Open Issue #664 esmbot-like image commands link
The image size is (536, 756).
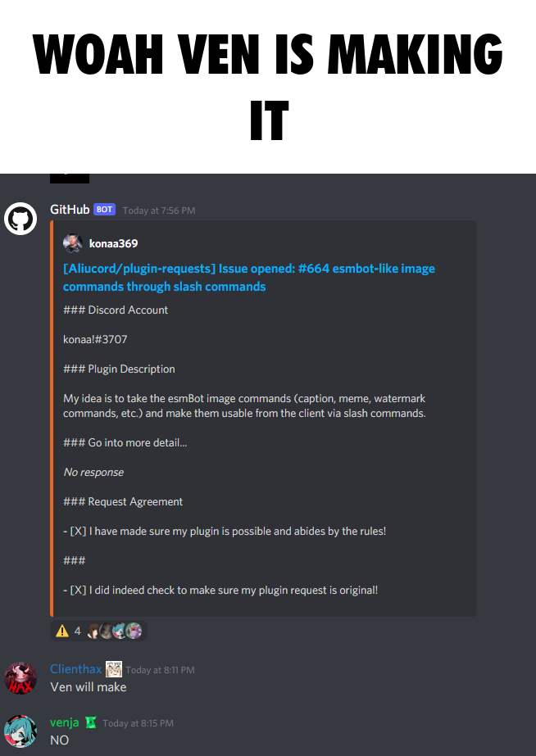click(249, 277)
